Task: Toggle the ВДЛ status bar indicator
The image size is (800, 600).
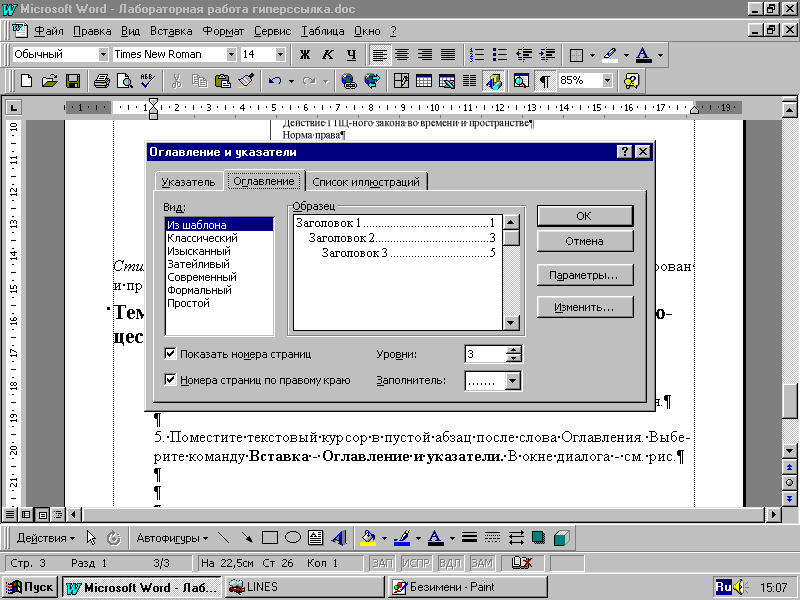Action: pos(449,563)
